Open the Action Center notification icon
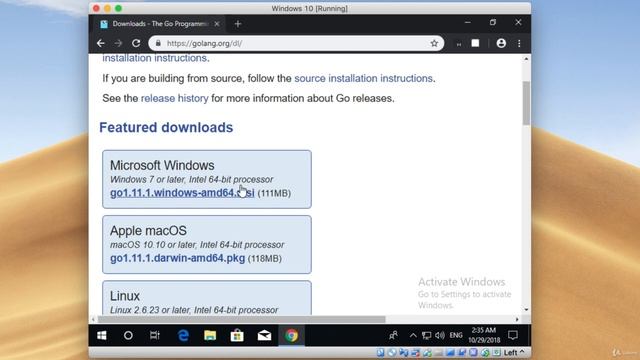Screen dimensions: 640x360 (x=513, y=336)
